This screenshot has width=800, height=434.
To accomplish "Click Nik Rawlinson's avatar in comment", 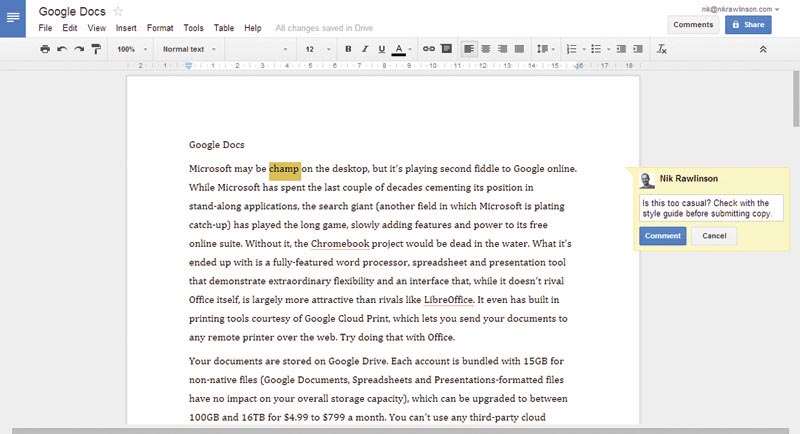I will pos(646,181).
